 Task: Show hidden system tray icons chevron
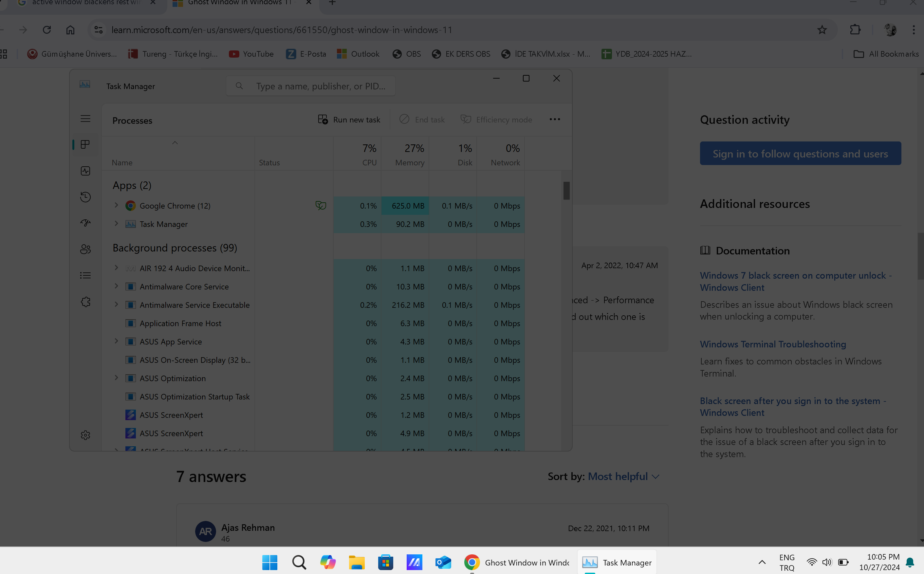tap(762, 562)
